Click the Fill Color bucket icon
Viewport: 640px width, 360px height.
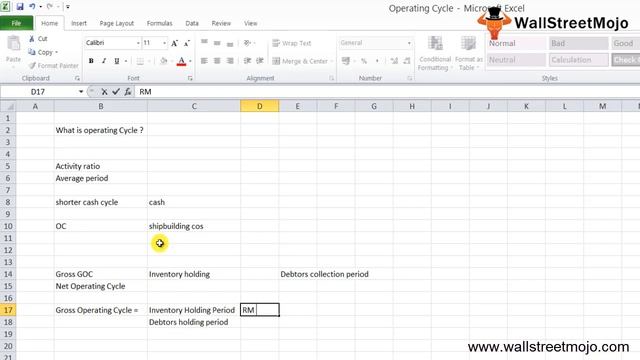[x=164, y=61]
